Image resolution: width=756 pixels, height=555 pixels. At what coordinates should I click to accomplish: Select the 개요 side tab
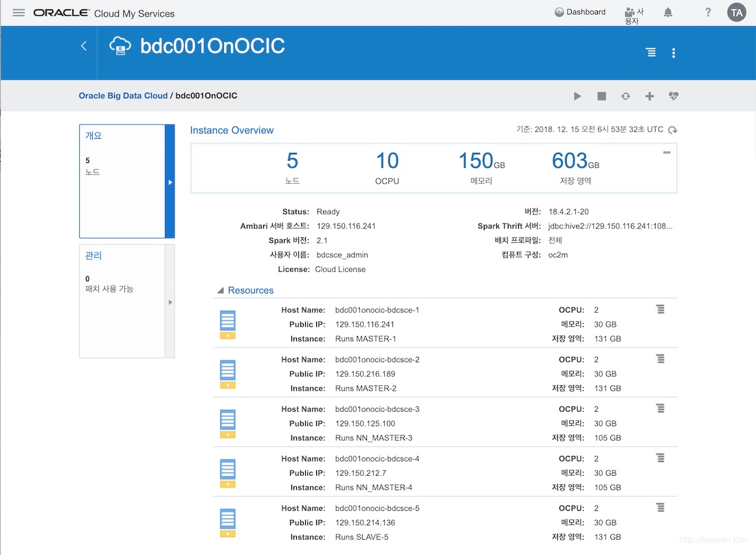(127, 182)
